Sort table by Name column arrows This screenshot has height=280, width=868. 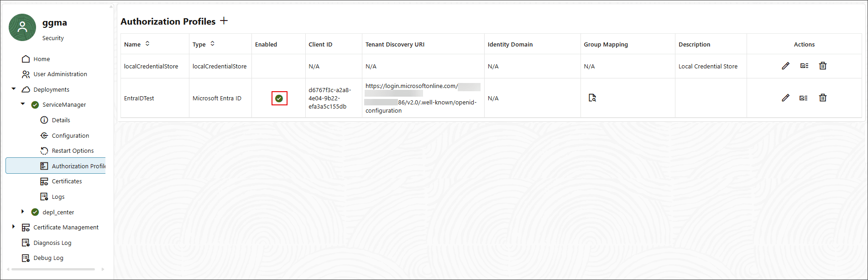pos(147,44)
